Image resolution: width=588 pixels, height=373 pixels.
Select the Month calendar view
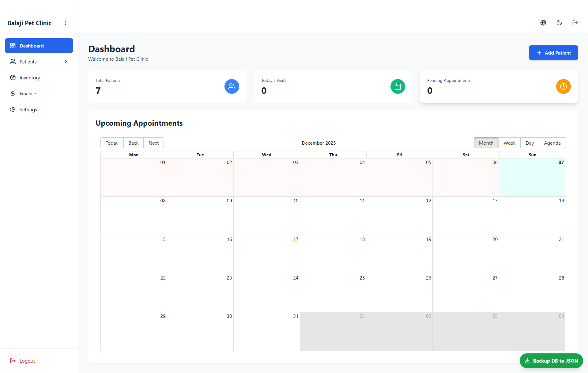click(x=486, y=143)
